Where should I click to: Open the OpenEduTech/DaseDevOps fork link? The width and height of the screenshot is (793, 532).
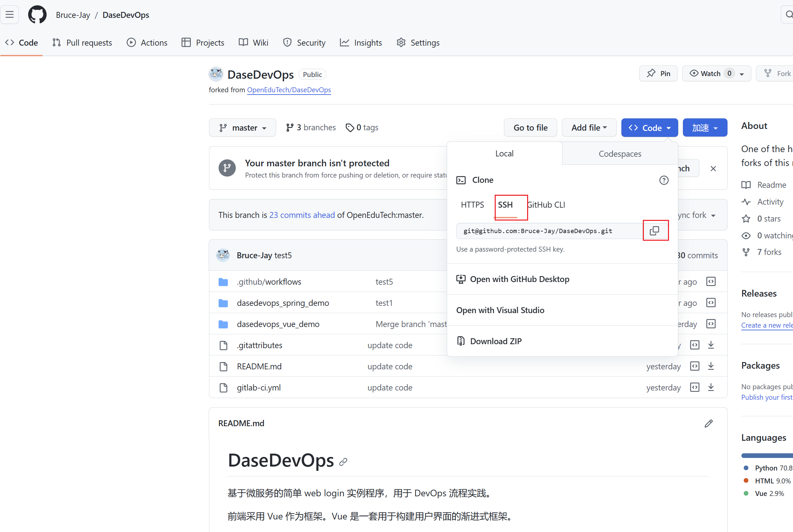(289, 90)
